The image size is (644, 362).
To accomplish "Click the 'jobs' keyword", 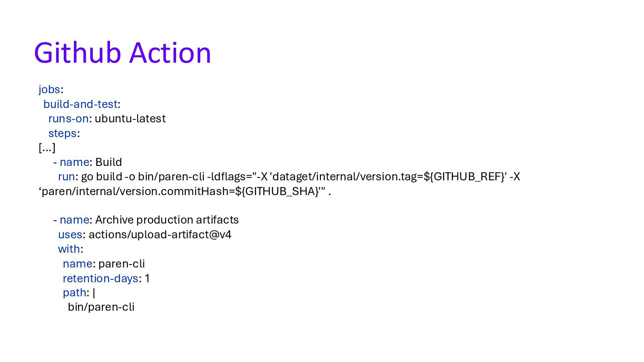I will (x=49, y=89).
